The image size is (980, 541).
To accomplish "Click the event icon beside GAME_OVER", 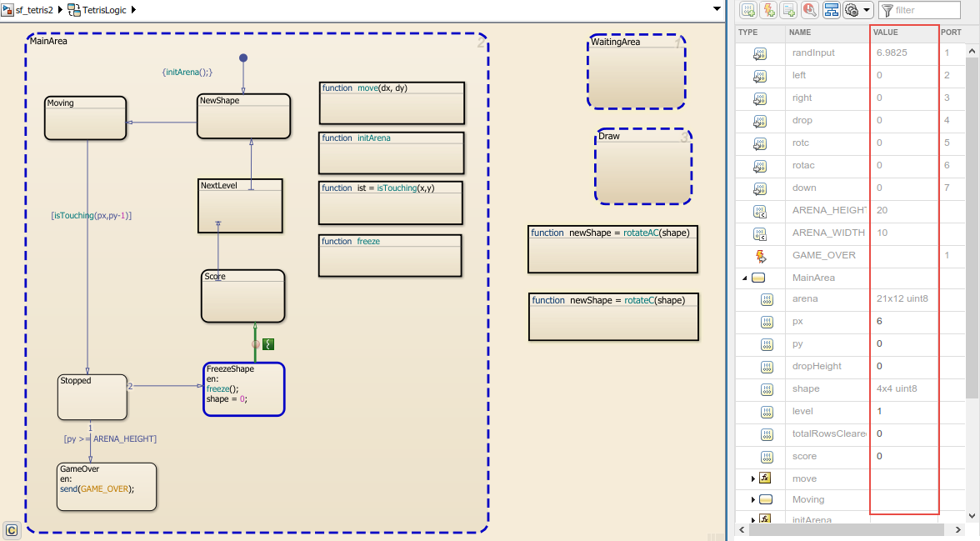I will 761,255.
